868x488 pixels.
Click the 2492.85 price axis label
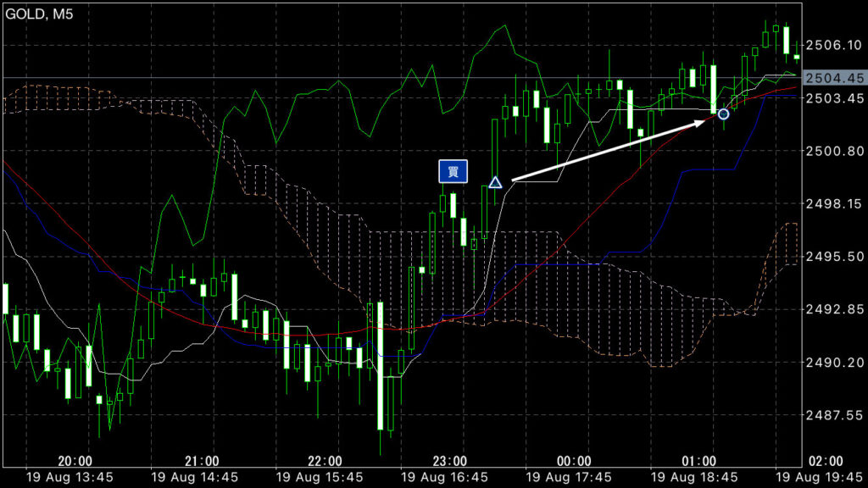[x=834, y=309]
